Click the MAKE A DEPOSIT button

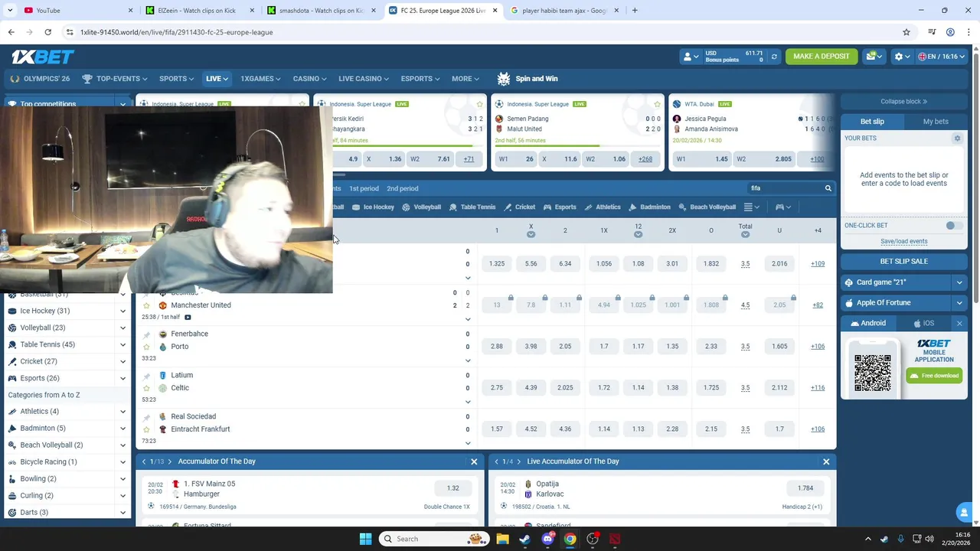[822, 57]
